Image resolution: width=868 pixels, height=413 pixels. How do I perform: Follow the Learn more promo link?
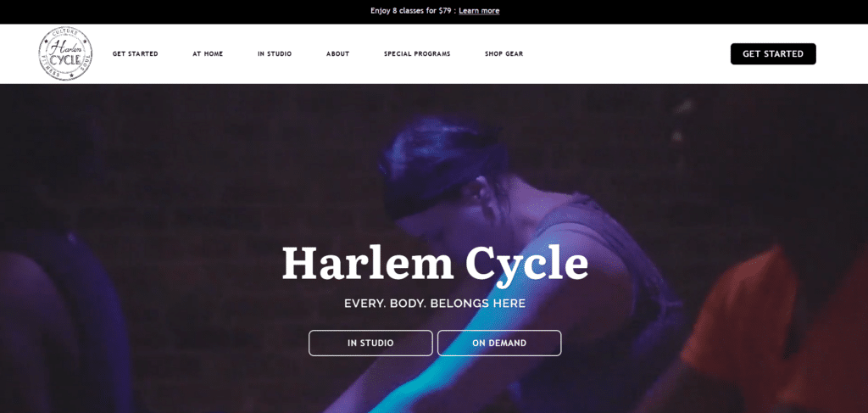[479, 10]
